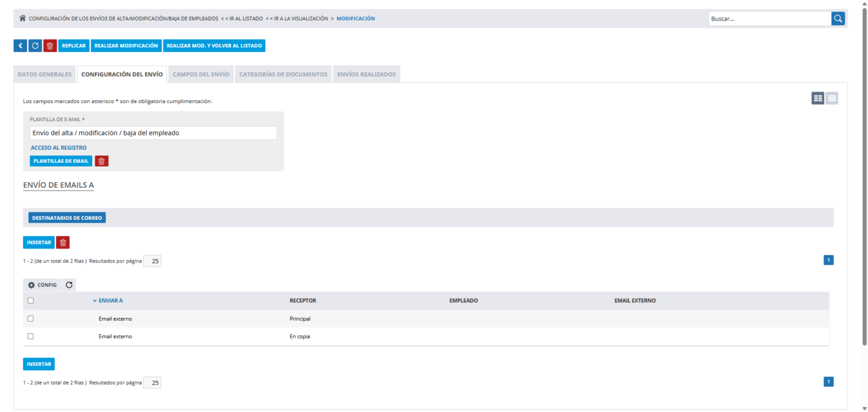This screenshot has height=412, width=868.
Task: Click the red trash icon in top toolbar
Action: tap(50, 46)
